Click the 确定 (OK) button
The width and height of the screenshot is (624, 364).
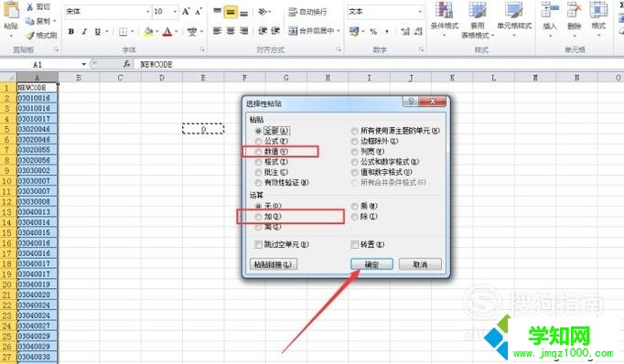[371, 264]
